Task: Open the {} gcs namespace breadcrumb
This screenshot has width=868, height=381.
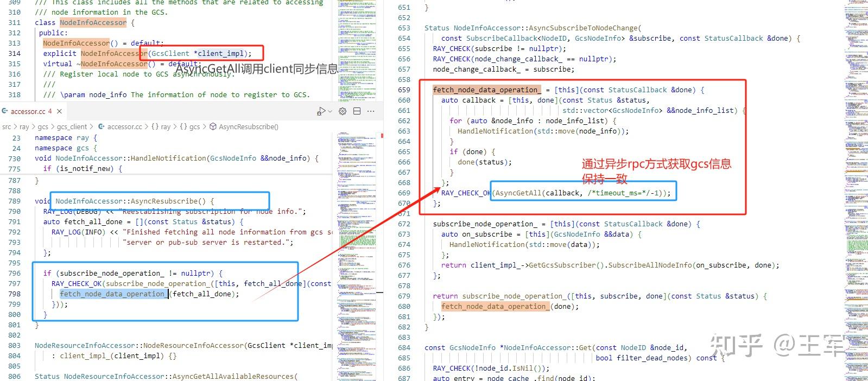Action: tap(190, 126)
